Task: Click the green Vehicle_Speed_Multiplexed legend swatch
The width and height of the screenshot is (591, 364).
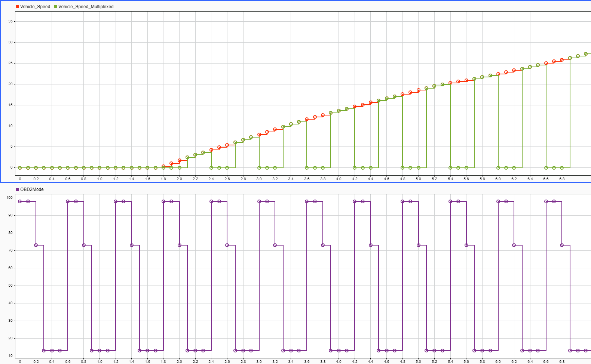Action: (x=55, y=7)
